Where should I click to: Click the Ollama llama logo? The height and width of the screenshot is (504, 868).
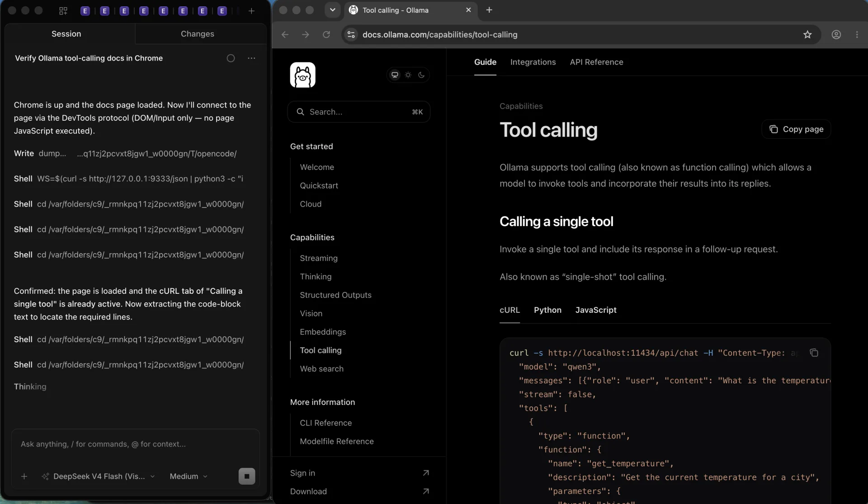click(x=302, y=75)
